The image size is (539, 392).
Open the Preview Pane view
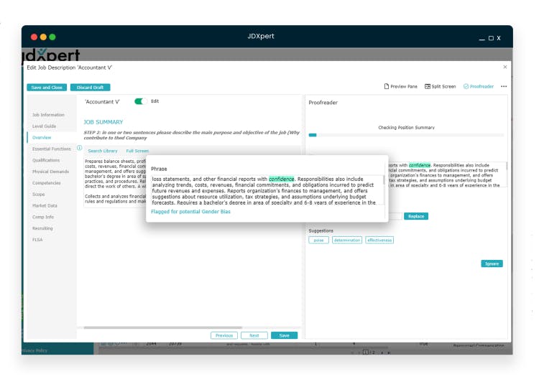[x=401, y=86]
